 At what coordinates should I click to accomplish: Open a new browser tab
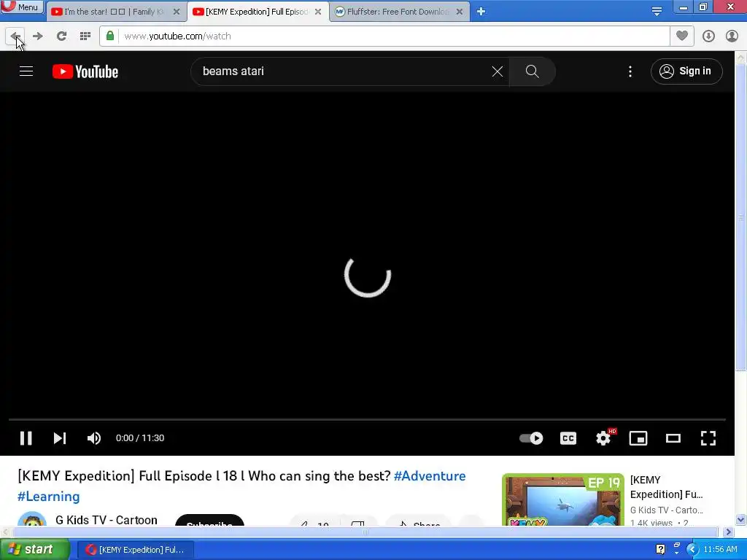(x=481, y=12)
